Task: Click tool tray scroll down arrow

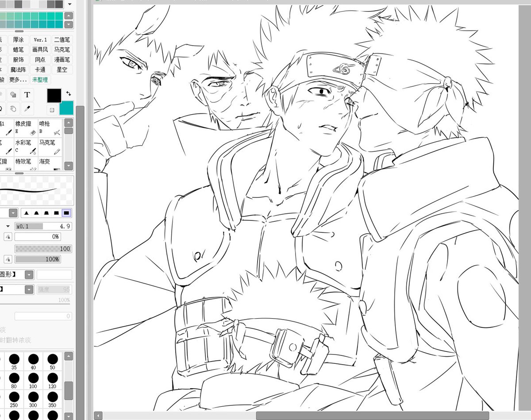Action: (x=69, y=166)
